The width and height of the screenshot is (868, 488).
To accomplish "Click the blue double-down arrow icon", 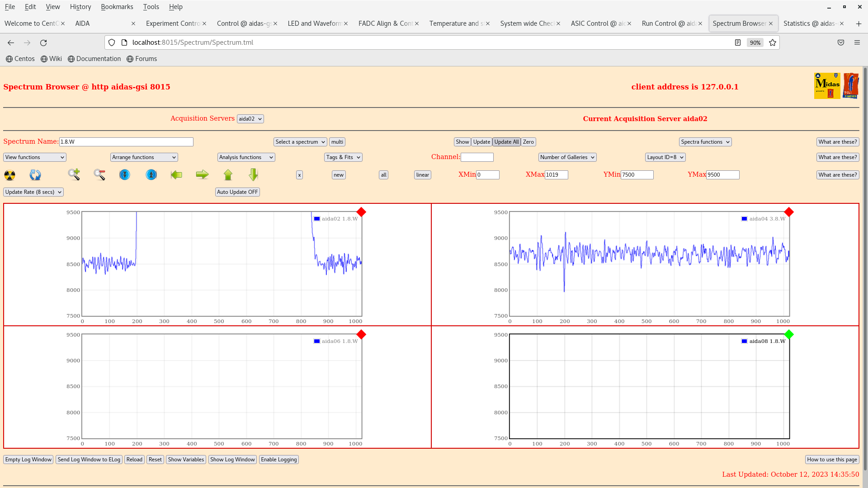I will point(125,175).
